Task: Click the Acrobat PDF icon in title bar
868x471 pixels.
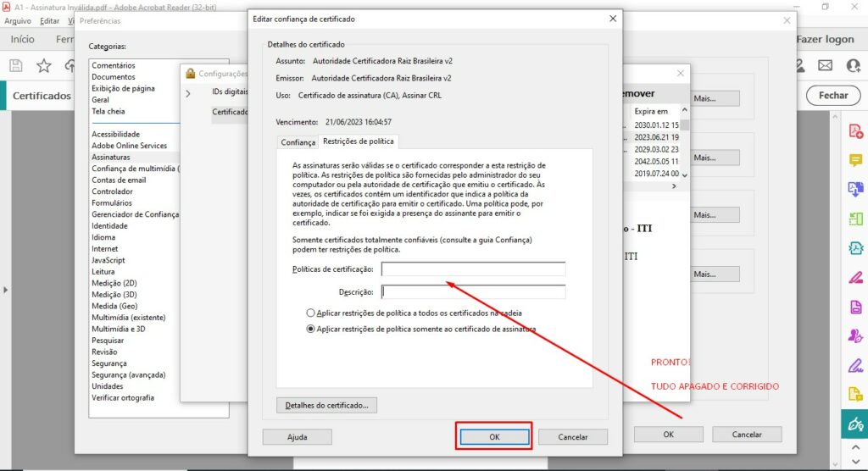Action: [6, 7]
